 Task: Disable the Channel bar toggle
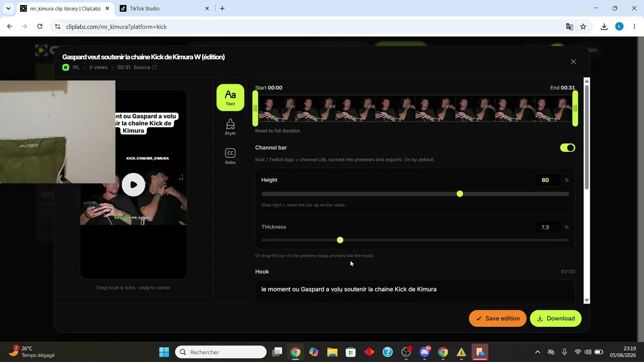[568, 148]
